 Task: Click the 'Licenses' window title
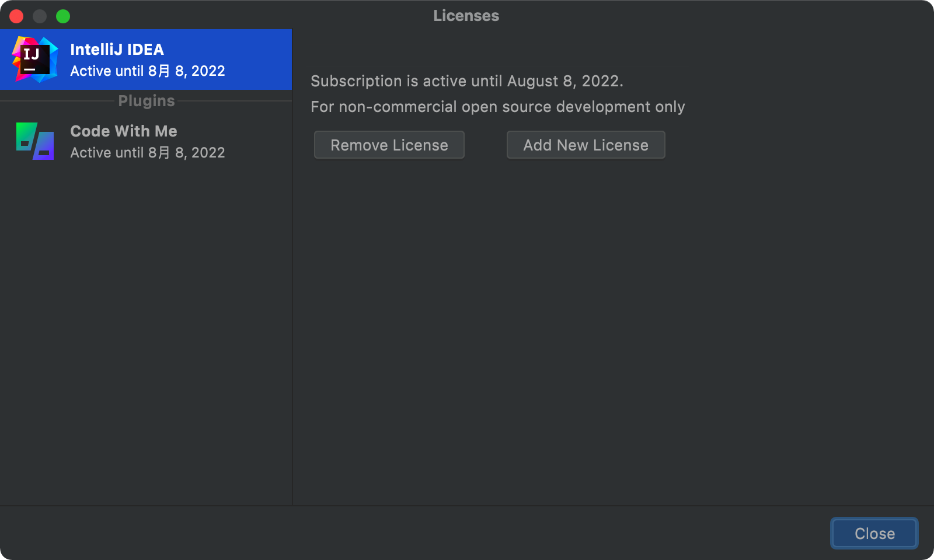(466, 16)
